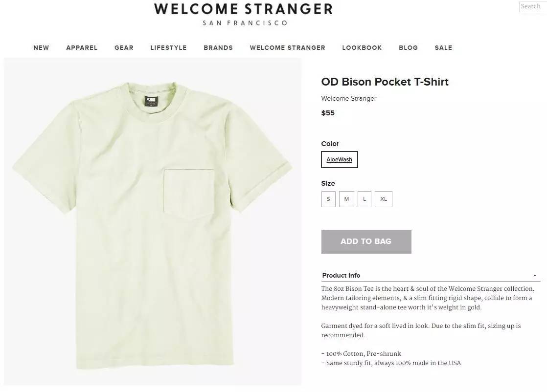547x392 pixels.
Task: Add the T-shirt to bag
Action: pos(366,241)
